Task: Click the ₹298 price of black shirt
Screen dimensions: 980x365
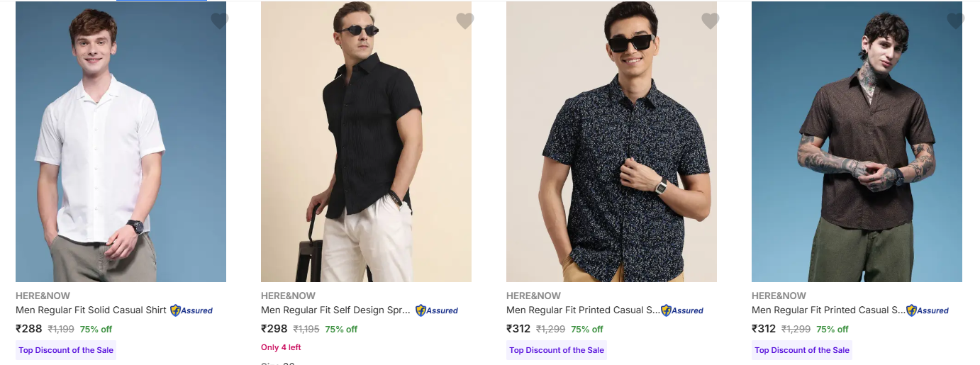Action: (274, 329)
